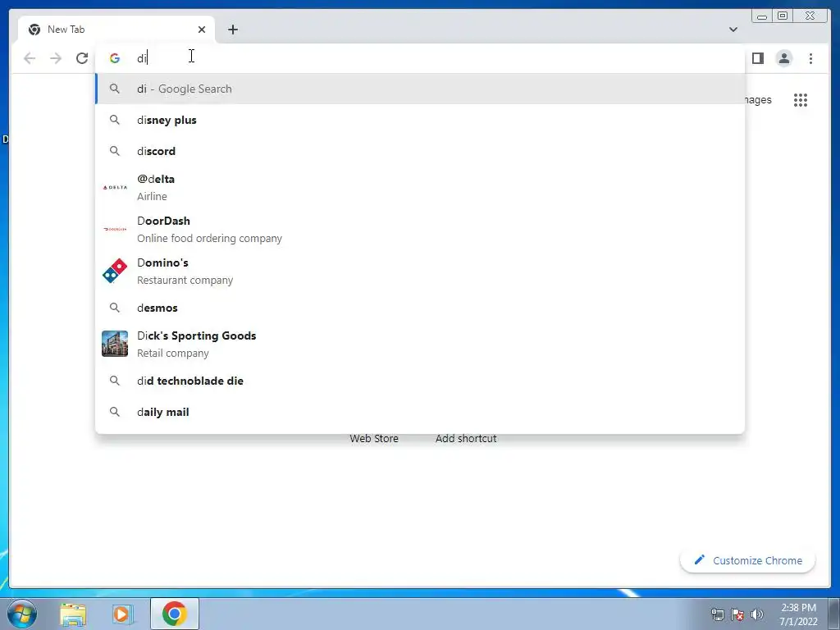
Task: Click the Google G icon in address bar
Action: (115, 58)
